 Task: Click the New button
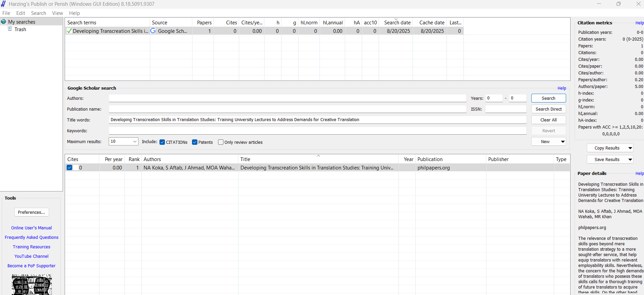[x=545, y=141]
